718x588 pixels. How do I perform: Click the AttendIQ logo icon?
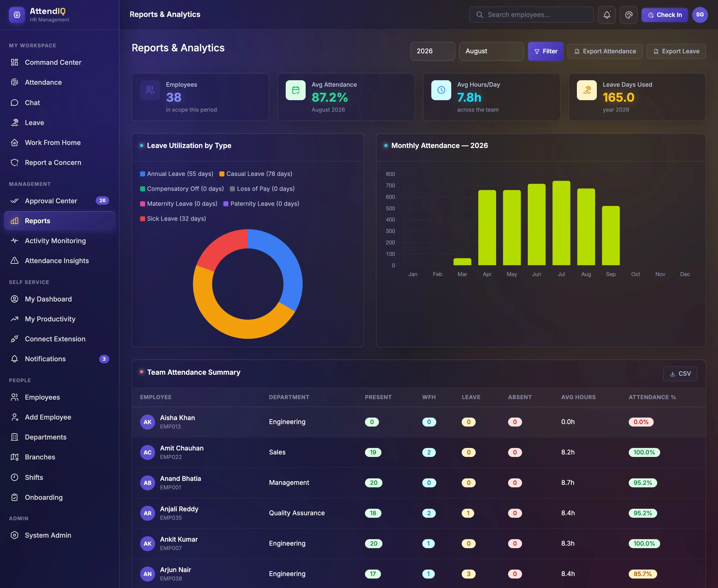pos(17,15)
